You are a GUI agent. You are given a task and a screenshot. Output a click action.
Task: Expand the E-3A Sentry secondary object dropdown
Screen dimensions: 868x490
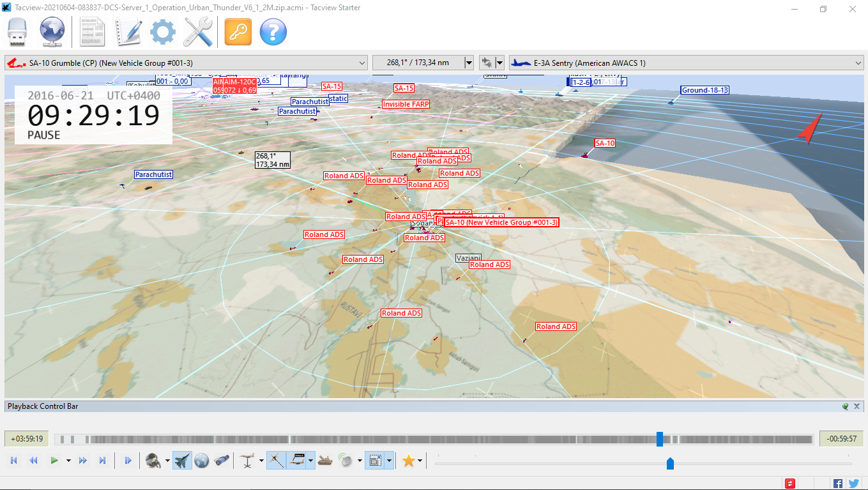coord(858,63)
